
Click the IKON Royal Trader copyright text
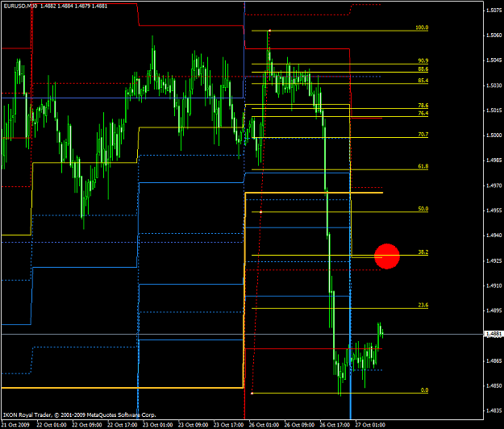(x=79, y=414)
